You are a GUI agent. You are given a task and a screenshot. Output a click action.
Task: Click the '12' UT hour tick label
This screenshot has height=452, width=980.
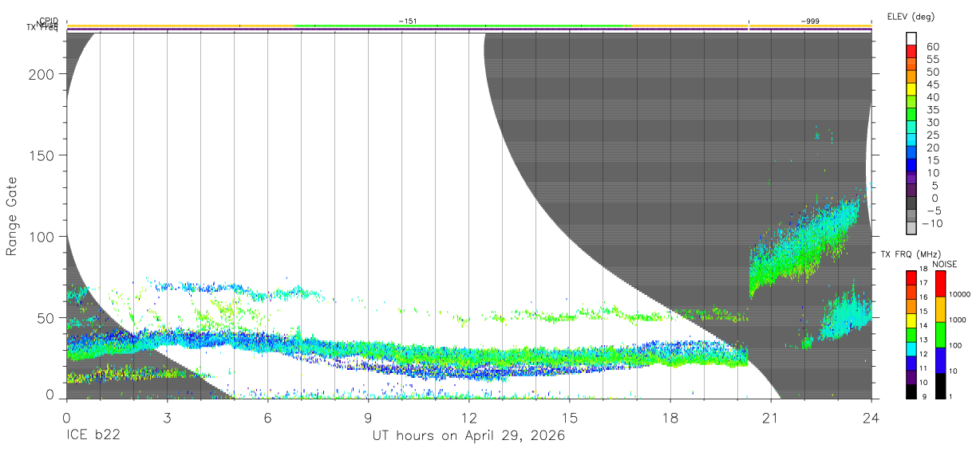coord(468,417)
